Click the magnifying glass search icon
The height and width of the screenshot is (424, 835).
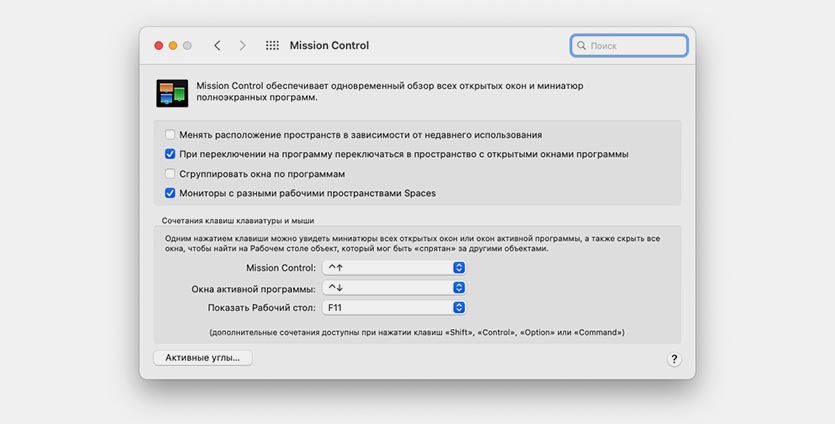click(581, 46)
